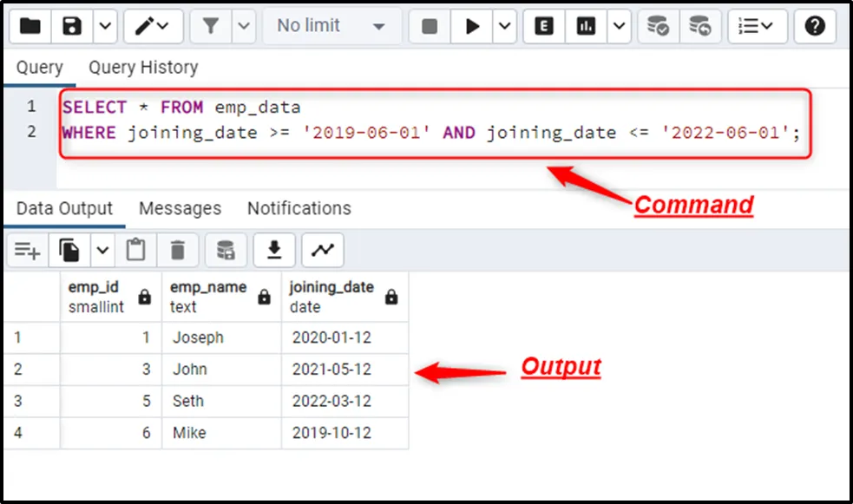Open the Graph Visualiser icon

[x=323, y=250]
